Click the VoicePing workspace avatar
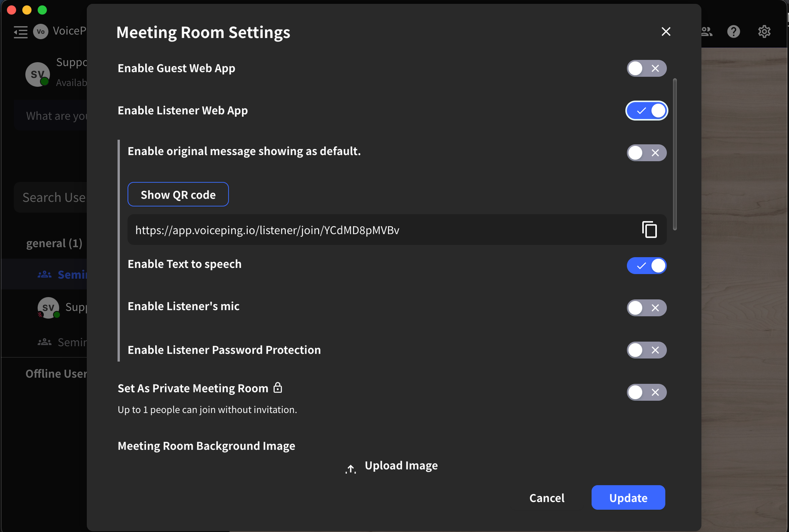Screen dimensions: 789x532 tap(40, 32)
